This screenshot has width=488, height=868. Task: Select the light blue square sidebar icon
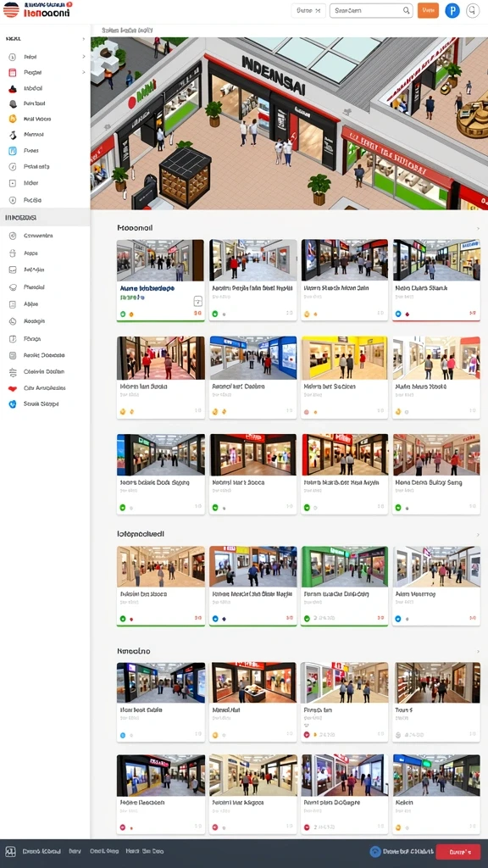click(x=13, y=151)
